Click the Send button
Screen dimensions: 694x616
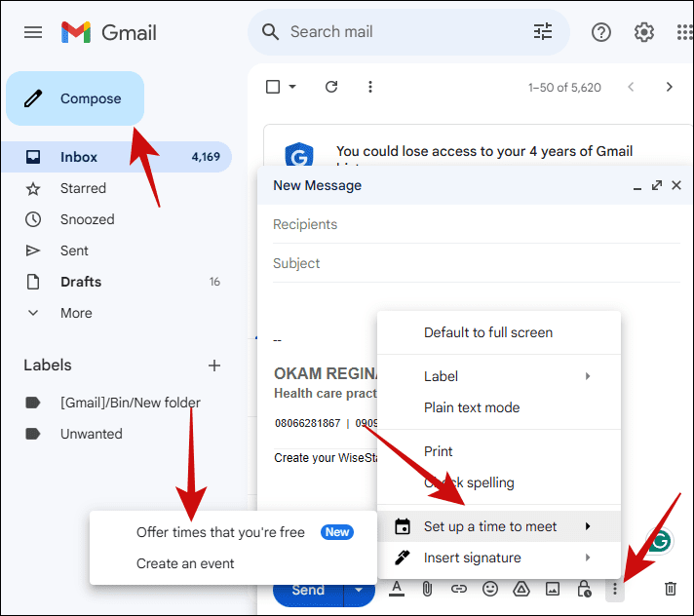(308, 591)
